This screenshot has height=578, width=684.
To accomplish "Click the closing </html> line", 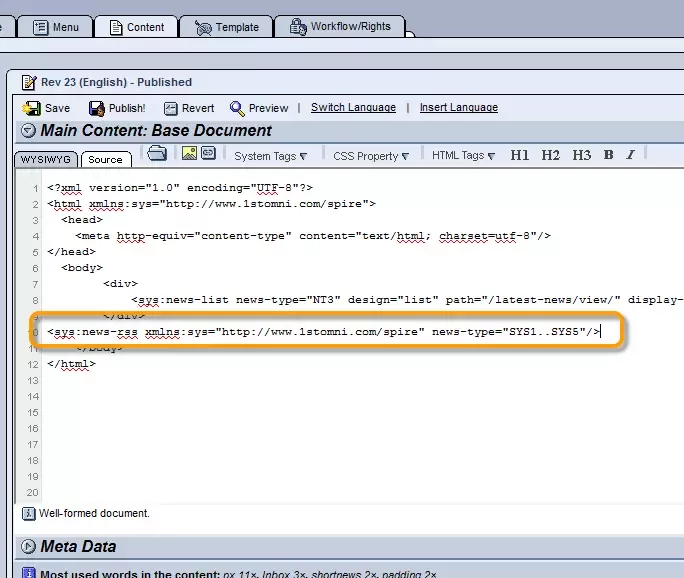I will point(71,364).
